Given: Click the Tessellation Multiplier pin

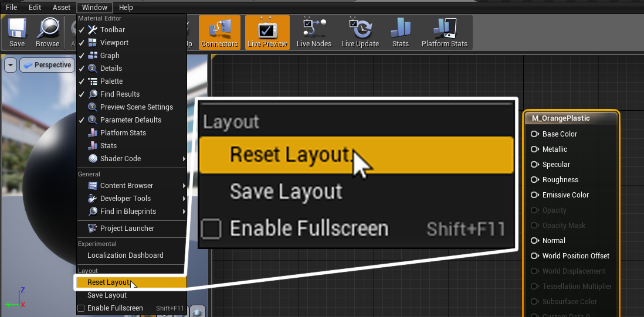Looking at the screenshot, I should pos(534,287).
